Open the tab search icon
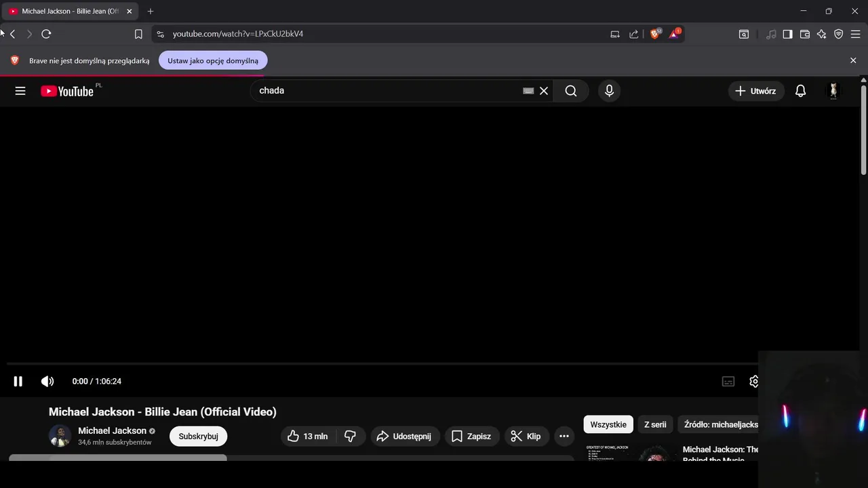This screenshot has height=488, width=868. [744, 34]
